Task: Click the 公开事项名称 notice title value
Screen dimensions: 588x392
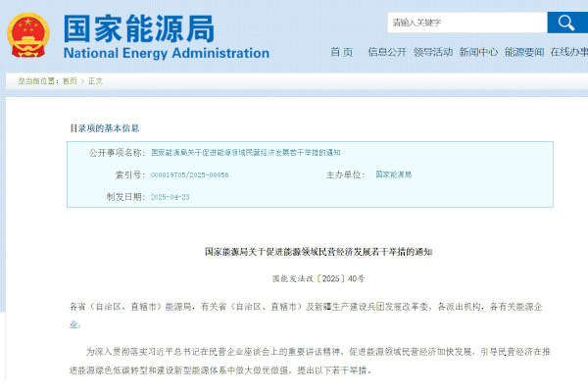Action: pos(246,153)
